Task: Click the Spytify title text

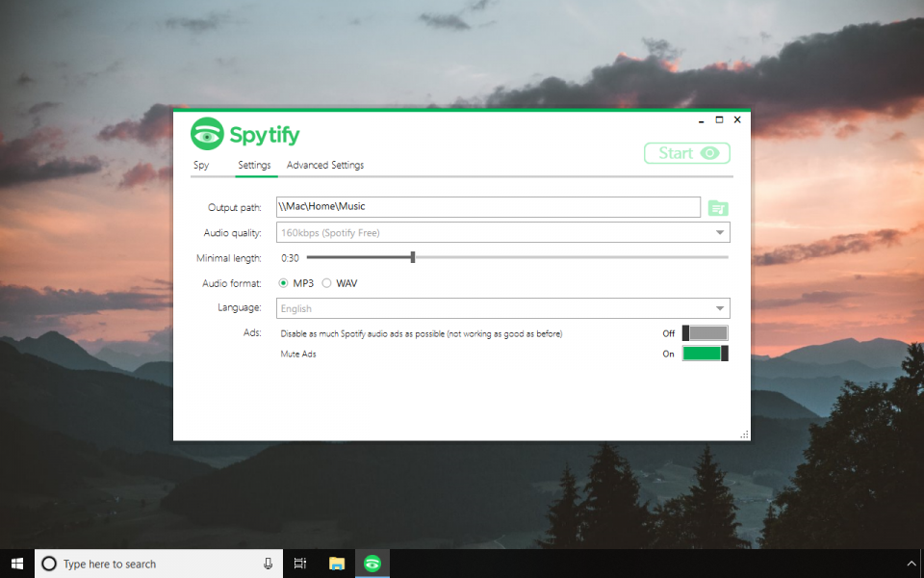Action: [x=265, y=135]
